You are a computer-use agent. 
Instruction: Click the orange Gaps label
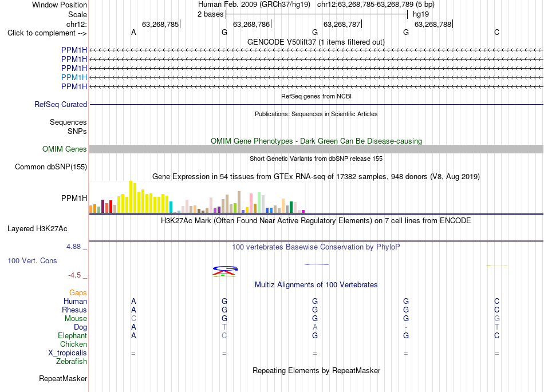78,293
